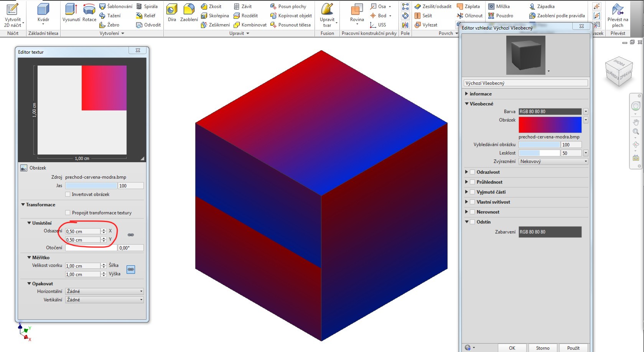This screenshot has height=352, width=644.
Task: Choose the Zešikmení draft tool
Action: [x=216, y=25]
